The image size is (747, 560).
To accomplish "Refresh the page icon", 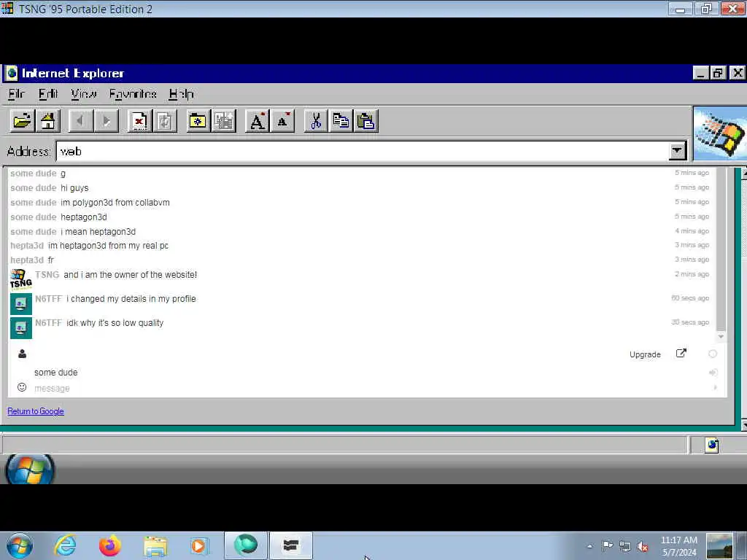I will (x=166, y=121).
